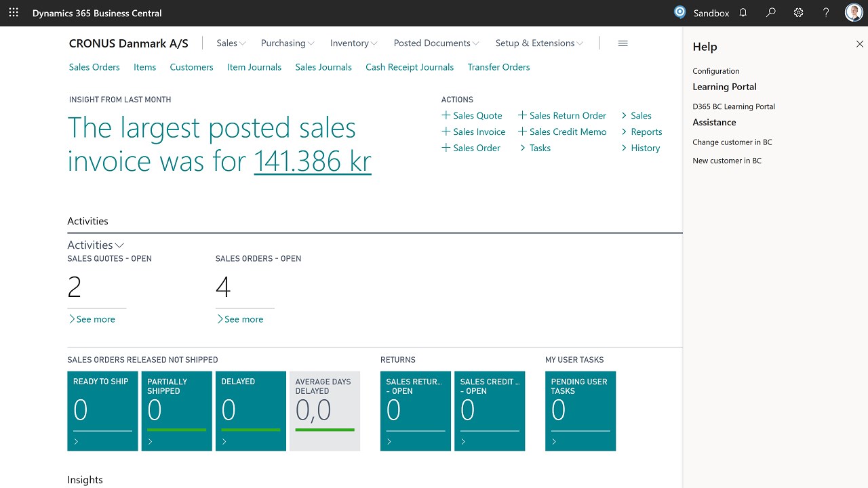Open the Ready To Ship tile
868x488 pixels.
(102, 411)
